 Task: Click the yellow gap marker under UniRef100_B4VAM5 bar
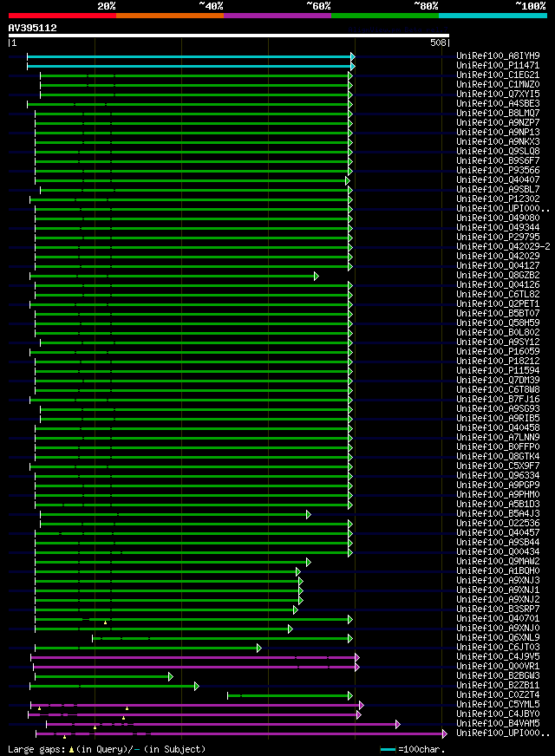click(95, 727)
